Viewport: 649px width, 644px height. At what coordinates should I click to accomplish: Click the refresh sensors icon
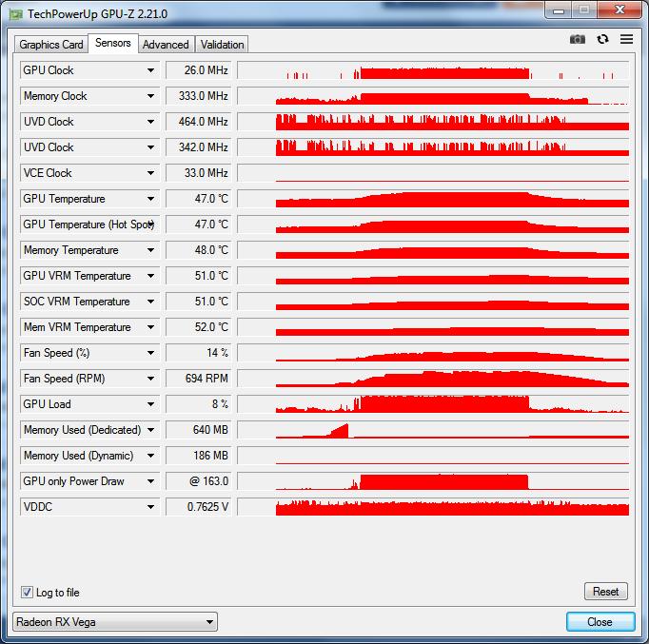coord(602,39)
